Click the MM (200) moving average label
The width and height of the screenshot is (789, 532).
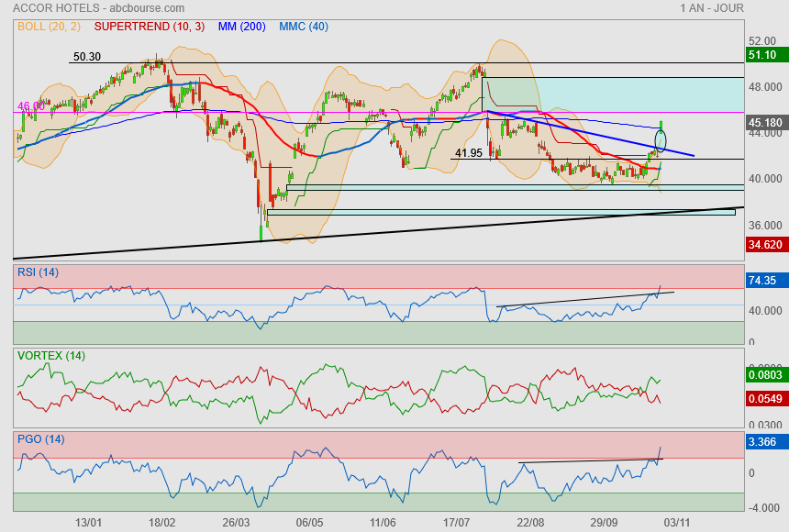pos(241,27)
